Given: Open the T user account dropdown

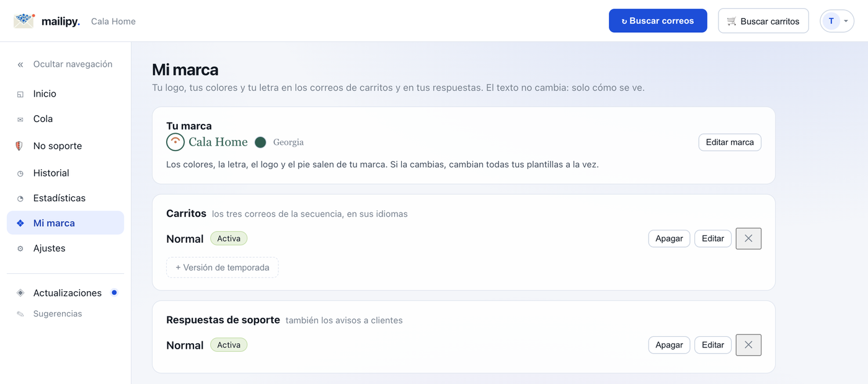Looking at the screenshot, I should 837,21.
